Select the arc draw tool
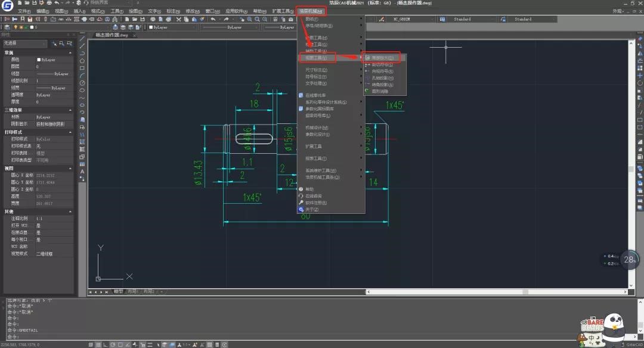 (x=82, y=76)
